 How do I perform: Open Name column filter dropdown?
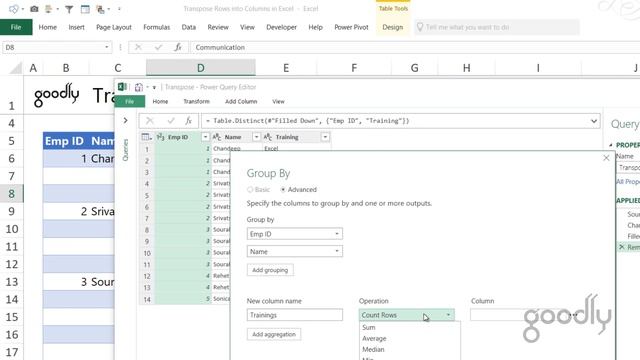[256, 137]
